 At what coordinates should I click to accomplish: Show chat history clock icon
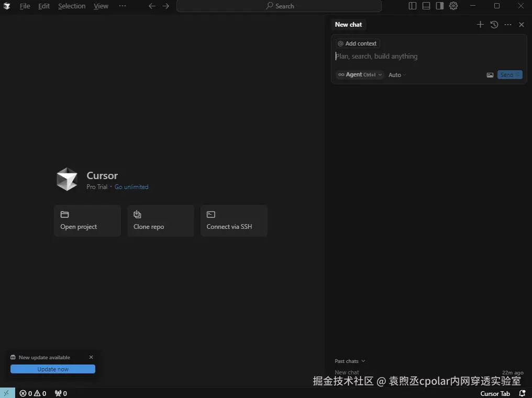(494, 25)
